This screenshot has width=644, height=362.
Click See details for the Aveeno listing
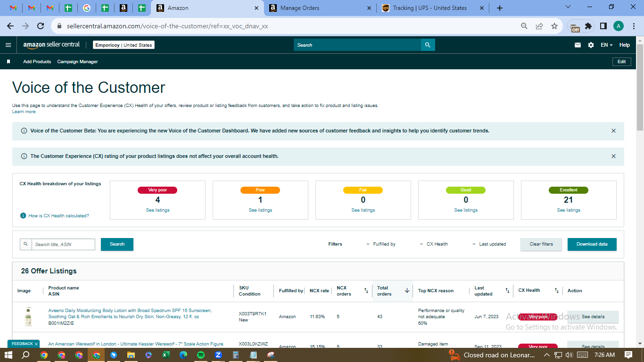[x=593, y=317]
